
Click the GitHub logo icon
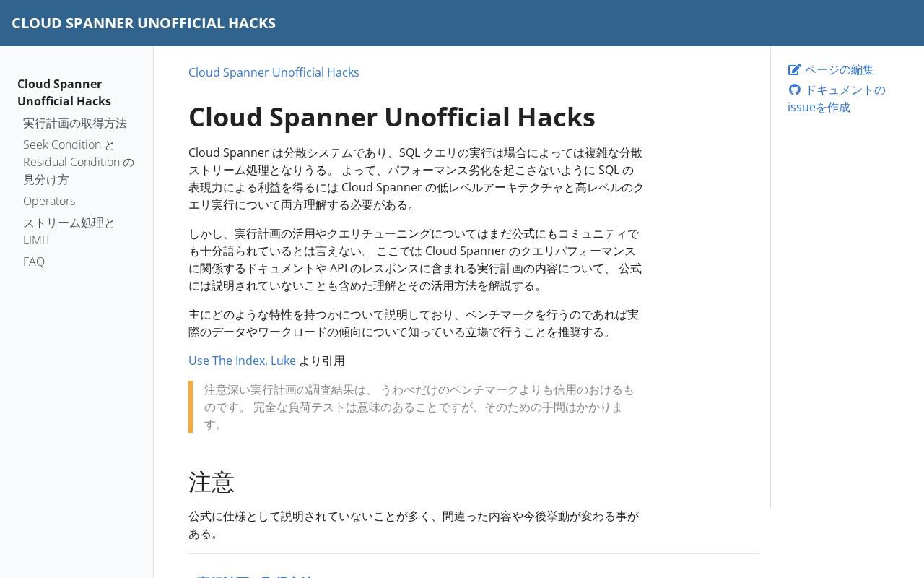pyautogui.click(x=794, y=90)
